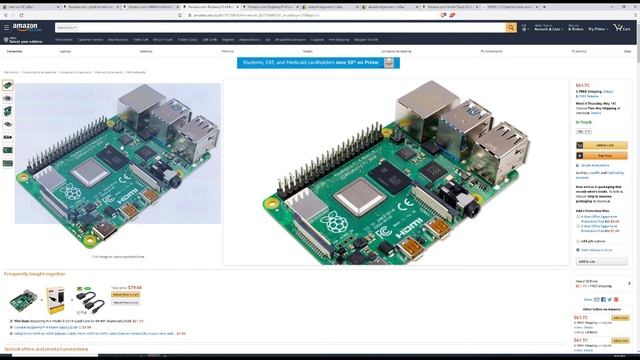Click Add all three to Cart button
The width and height of the screenshot is (640, 360).
tap(125, 295)
